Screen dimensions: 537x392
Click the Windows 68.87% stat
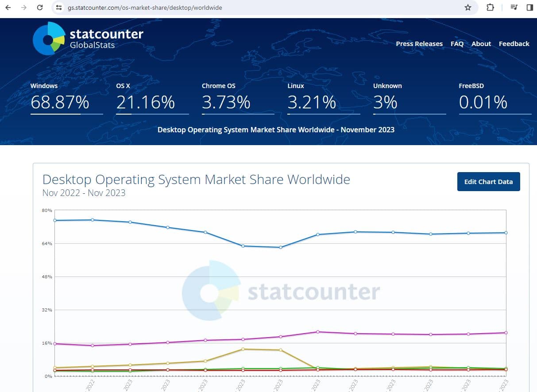[60, 102]
